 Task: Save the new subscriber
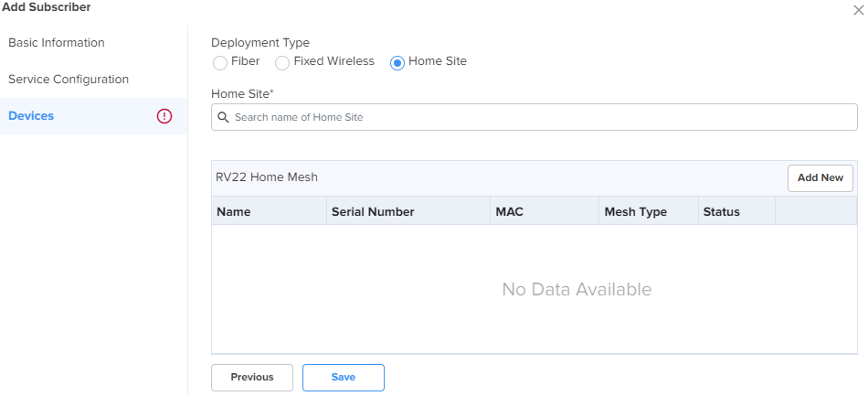pos(344,377)
